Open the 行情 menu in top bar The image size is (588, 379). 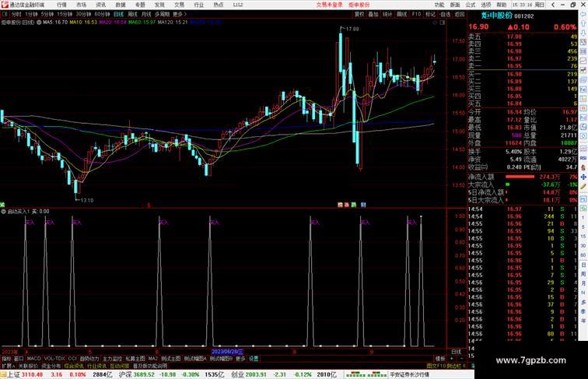pos(61,5)
